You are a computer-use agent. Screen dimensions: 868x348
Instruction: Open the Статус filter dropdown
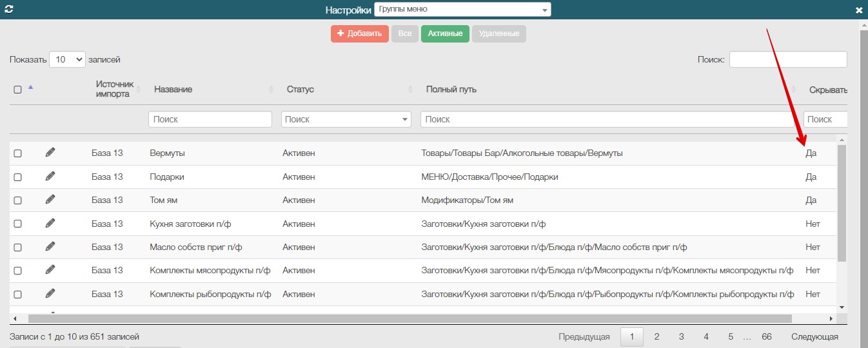click(x=346, y=119)
